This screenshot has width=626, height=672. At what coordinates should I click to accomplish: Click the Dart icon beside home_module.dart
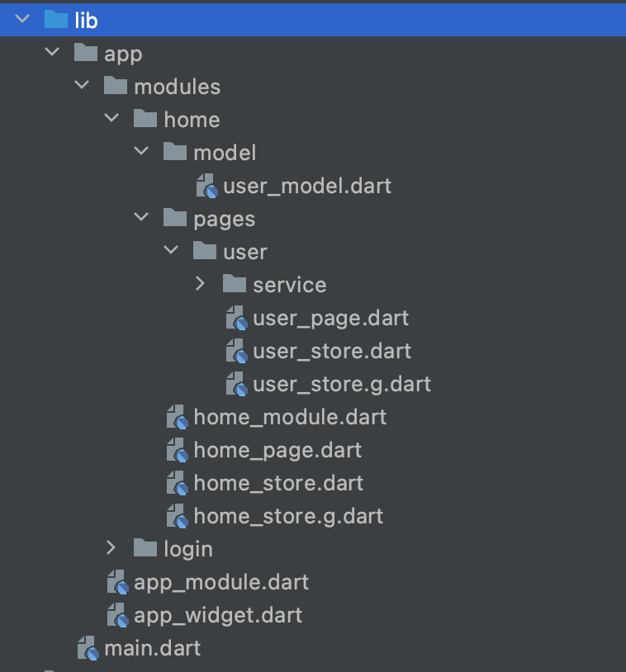(176, 417)
